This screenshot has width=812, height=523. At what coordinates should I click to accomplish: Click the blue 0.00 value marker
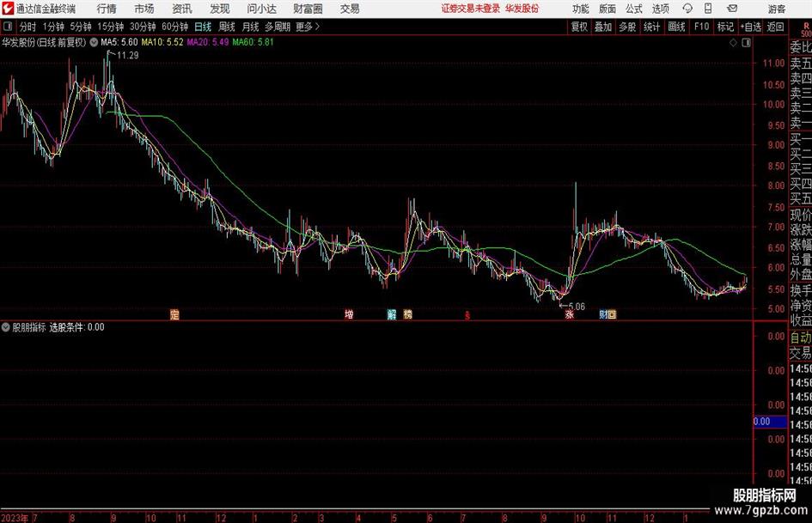point(770,422)
